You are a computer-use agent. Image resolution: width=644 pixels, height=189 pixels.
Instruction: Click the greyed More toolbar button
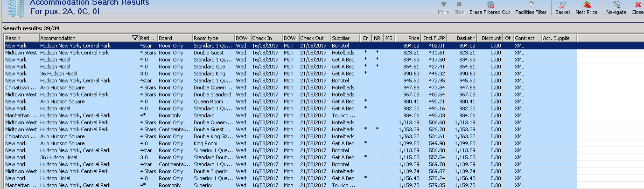coord(443,8)
